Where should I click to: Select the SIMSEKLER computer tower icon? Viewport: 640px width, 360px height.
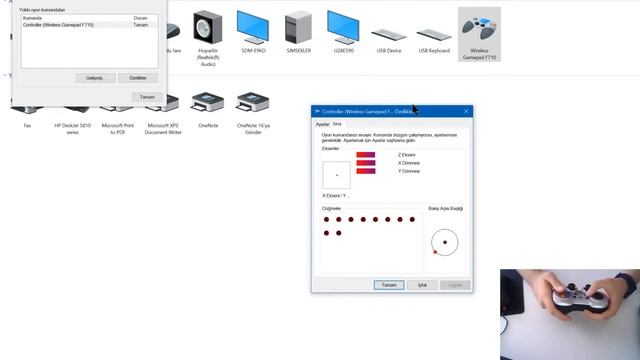pos(298,28)
